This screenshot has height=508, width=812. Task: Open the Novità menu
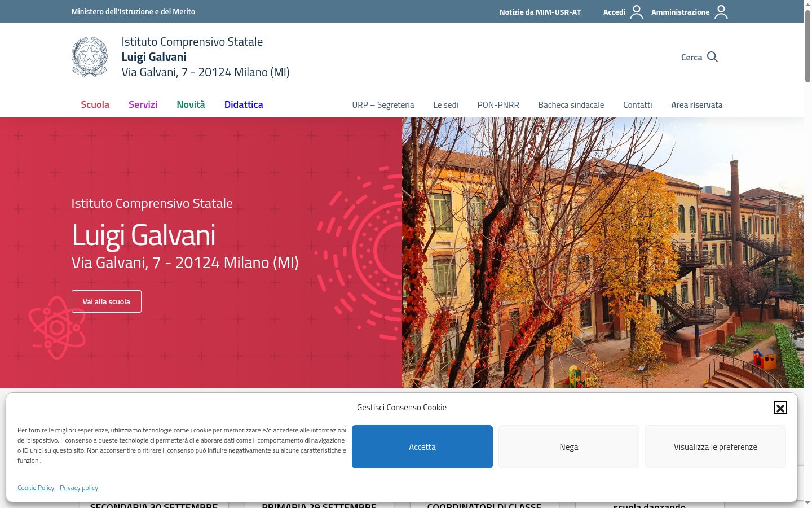191,104
